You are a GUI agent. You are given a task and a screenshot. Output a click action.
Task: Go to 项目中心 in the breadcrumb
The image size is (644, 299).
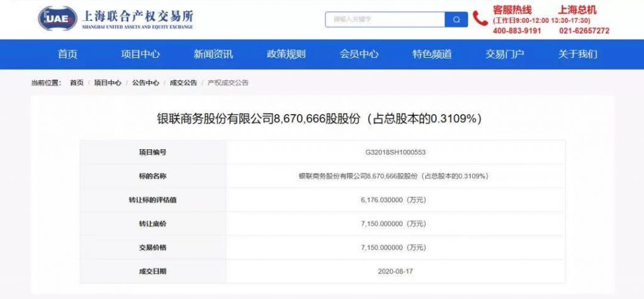pos(108,82)
